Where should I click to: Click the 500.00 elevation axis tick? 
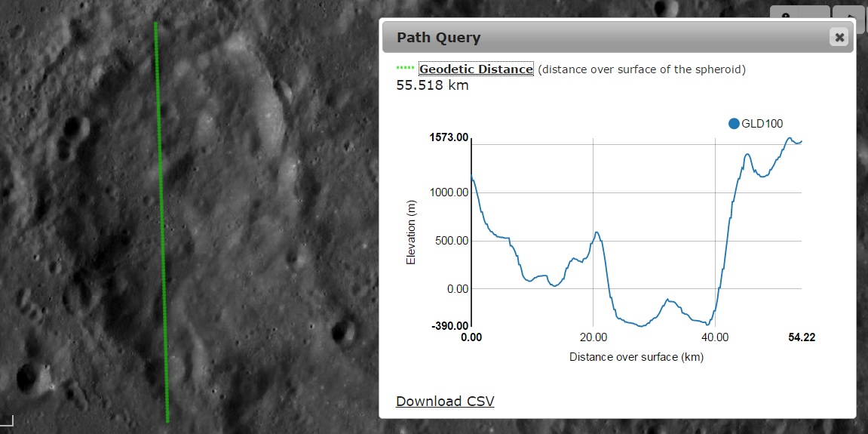point(452,241)
